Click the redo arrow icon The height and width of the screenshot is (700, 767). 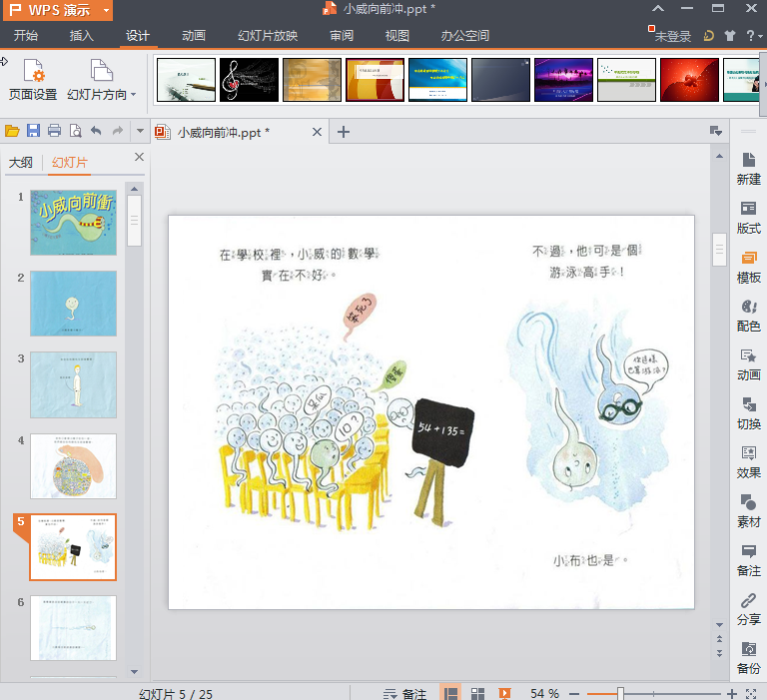[118, 131]
